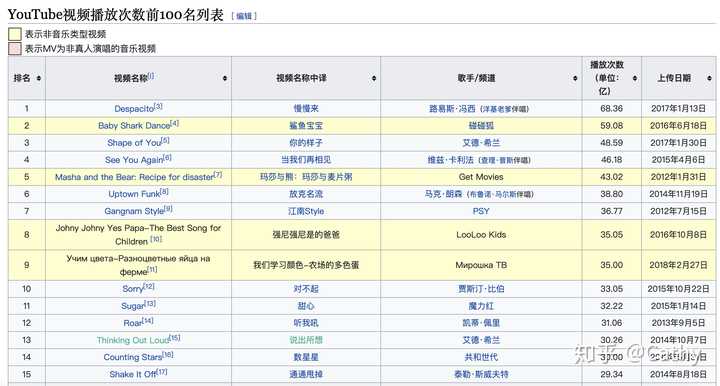This screenshot has width=720, height=386.
Task: Open the PSY artist link
Action: pyautogui.click(x=481, y=211)
